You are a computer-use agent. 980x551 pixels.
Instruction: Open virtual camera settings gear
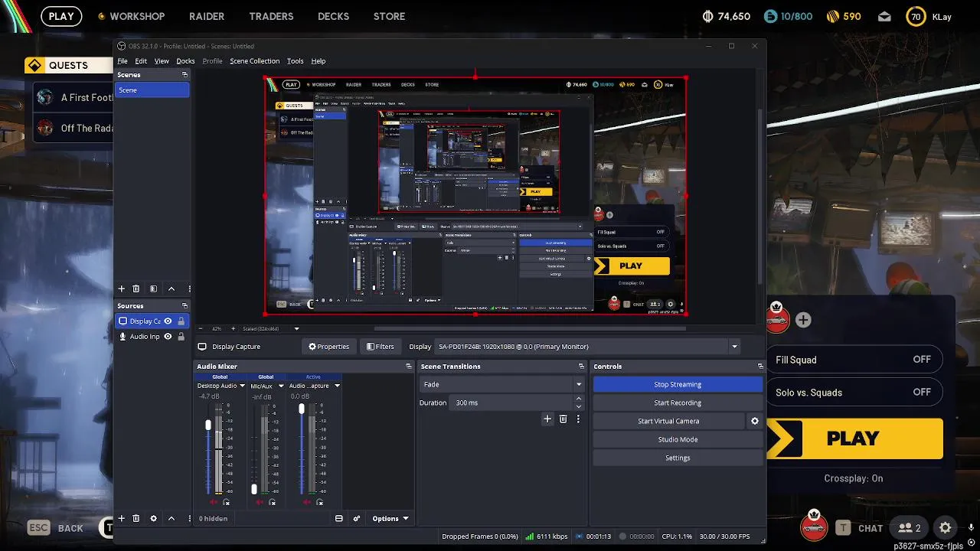pyautogui.click(x=755, y=421)
